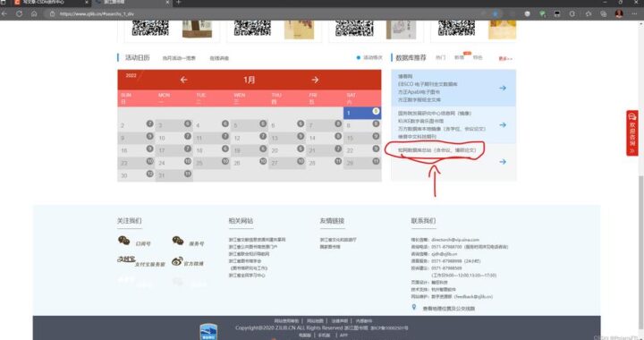
Task: Select day 24 in the calendar
Action: click(x=174, y=163)
